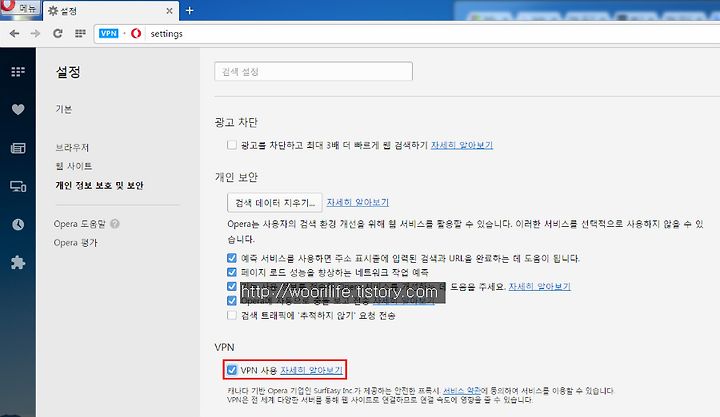The image size is (720, 417).
Task: Open 자세히 알아보기 link for ad blocking
Action: [x=461, y=145]
